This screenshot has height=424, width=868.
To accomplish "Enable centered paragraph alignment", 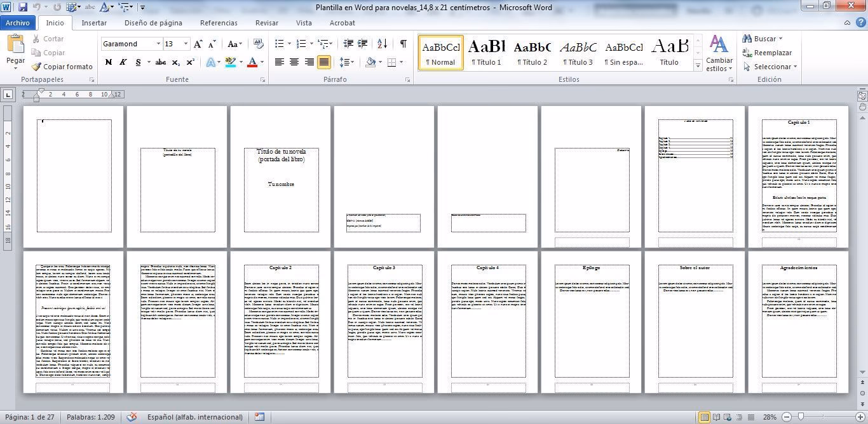I will tap(294, 62).
